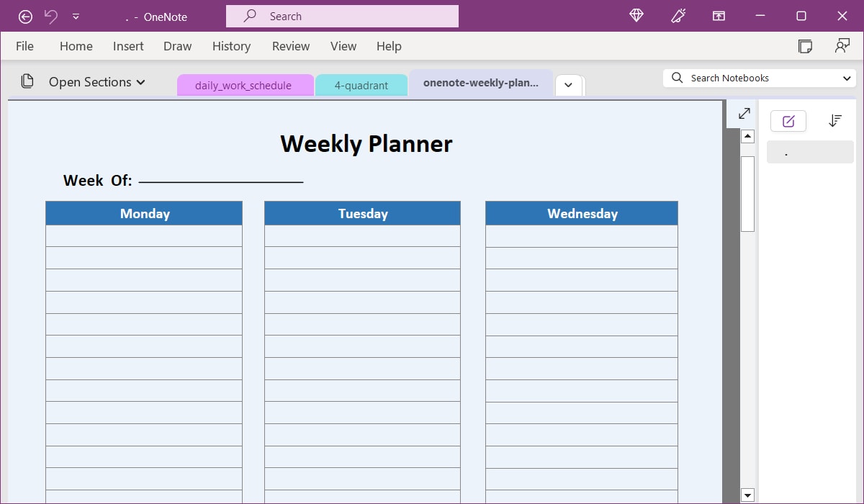Image resolution: width=864 pixels, height=504 pixels.
Task: Open the History menu
Action: click(x=231, y=45)
